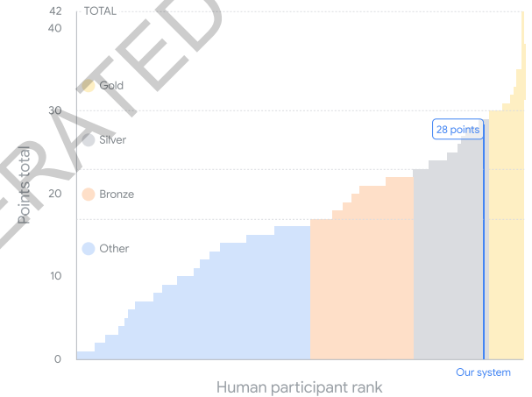Click the 30 tick label on y-axis
This screenshot has height=397, width=532.
[x=55, y=110]
